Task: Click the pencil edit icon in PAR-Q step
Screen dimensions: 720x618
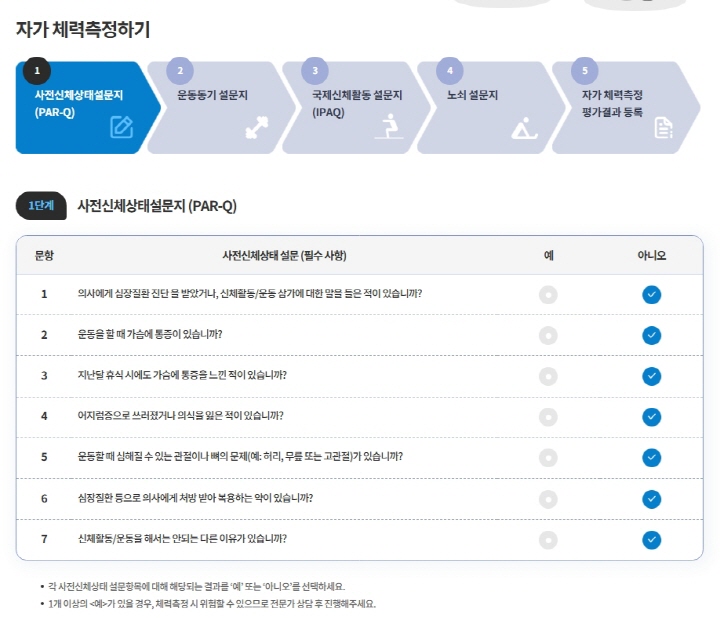Action: 122,127
